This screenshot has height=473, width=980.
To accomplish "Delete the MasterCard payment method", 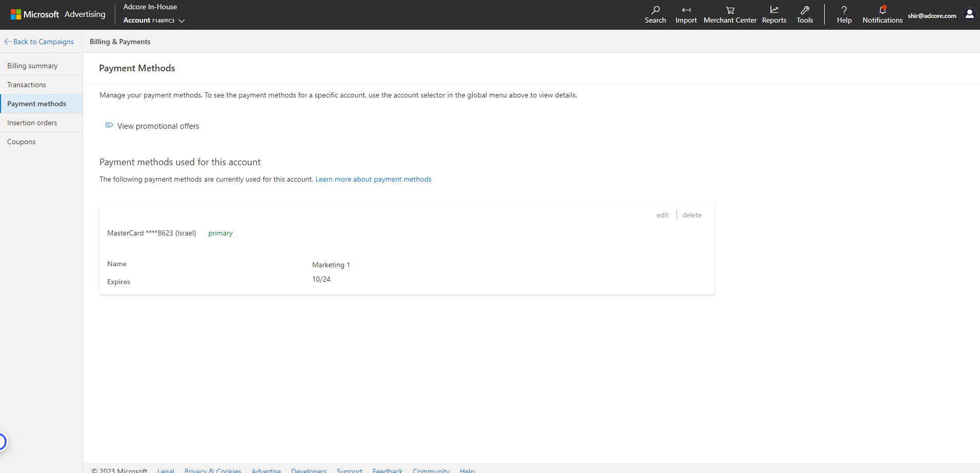I will [x=691, y=215].
